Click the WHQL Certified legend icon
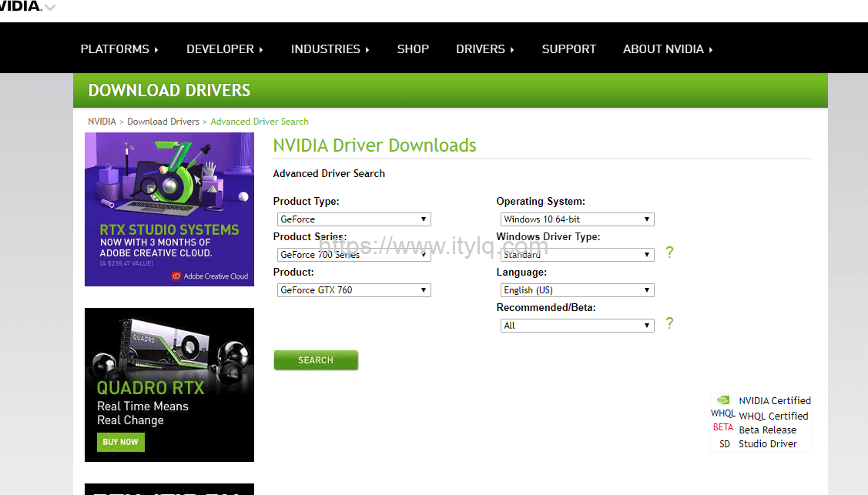Viewport: 868px width, 495px height. (x=722, y=414)
